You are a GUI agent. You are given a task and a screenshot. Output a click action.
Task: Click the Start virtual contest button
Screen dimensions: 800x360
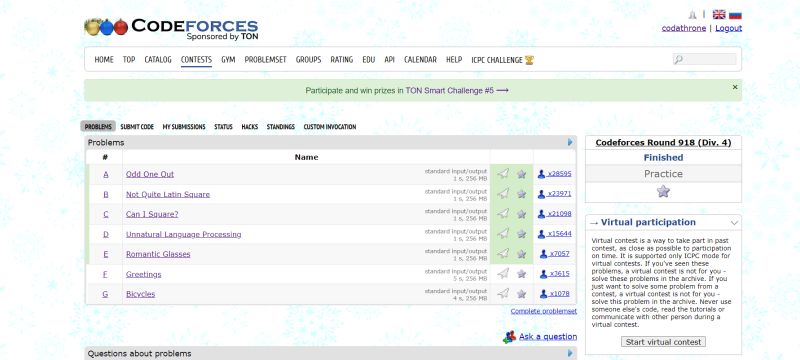tap(663, 342)
